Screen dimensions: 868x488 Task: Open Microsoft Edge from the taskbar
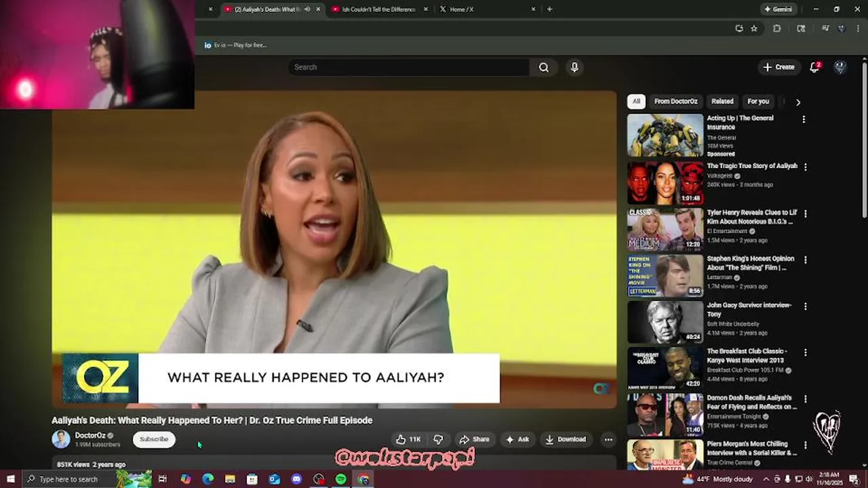pos(208,479)
